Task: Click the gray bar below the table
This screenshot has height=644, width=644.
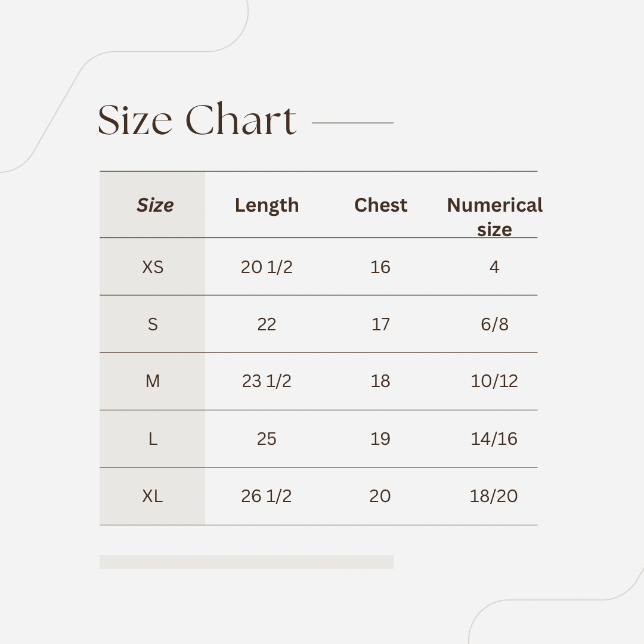Action: click(x=246, y=562)
